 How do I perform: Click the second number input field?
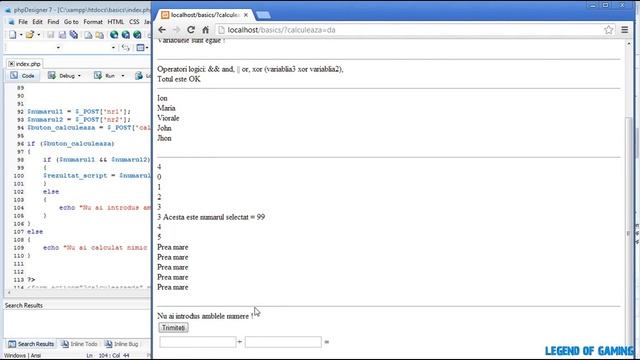(283, 342)
